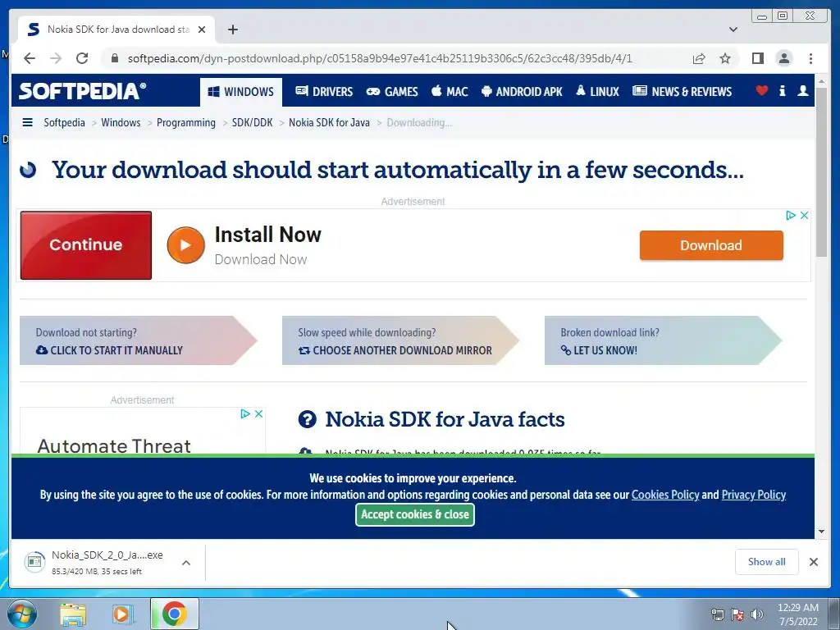Click the site lock icon in address bar
This screenshot has height=630, width=840.
pos(115,58)
